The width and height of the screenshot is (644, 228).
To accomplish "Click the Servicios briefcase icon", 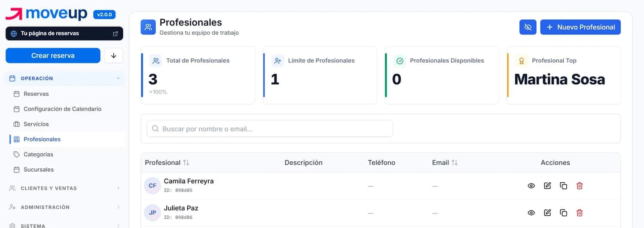I will pyautogui.click(x=17, y=124).
